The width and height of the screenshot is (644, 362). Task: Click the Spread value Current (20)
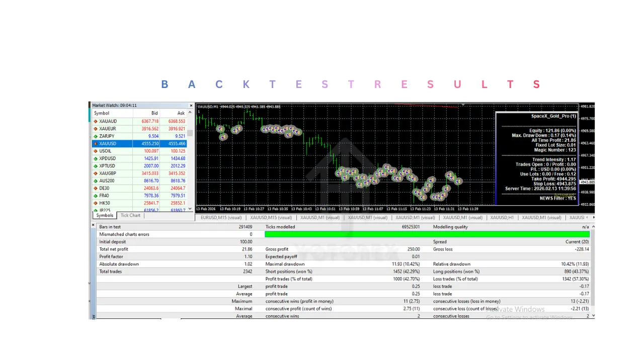click(x=578, y=242)
